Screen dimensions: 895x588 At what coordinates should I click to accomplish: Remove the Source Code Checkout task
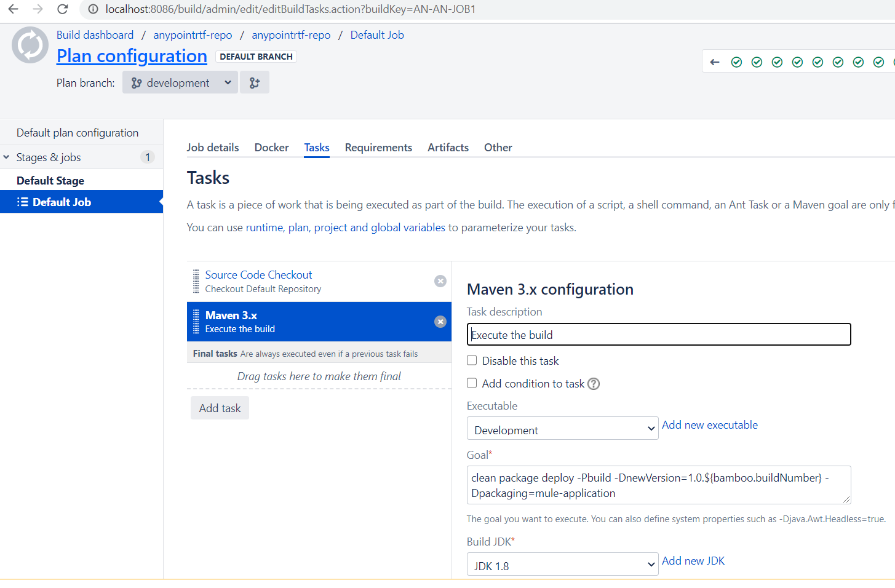click(440, 281)
